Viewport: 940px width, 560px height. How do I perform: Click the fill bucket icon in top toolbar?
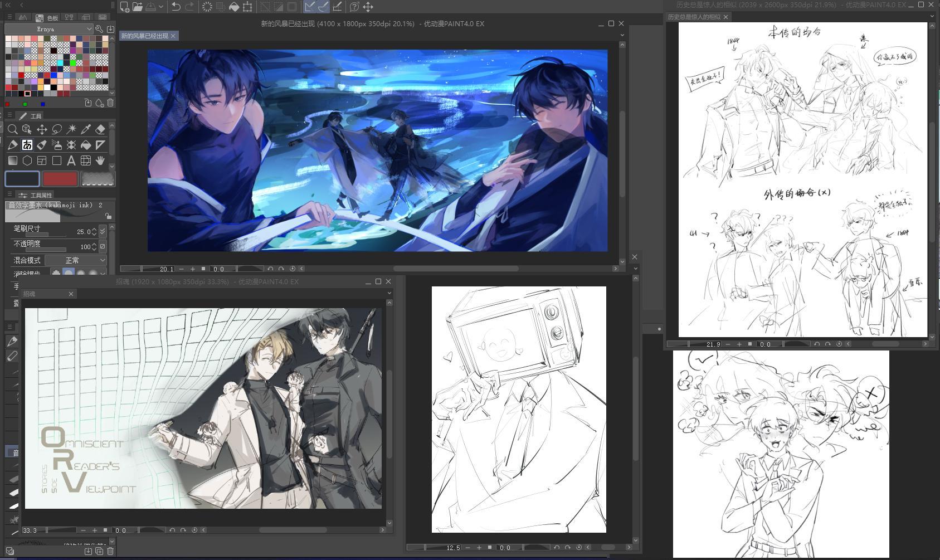coord(234,7)
